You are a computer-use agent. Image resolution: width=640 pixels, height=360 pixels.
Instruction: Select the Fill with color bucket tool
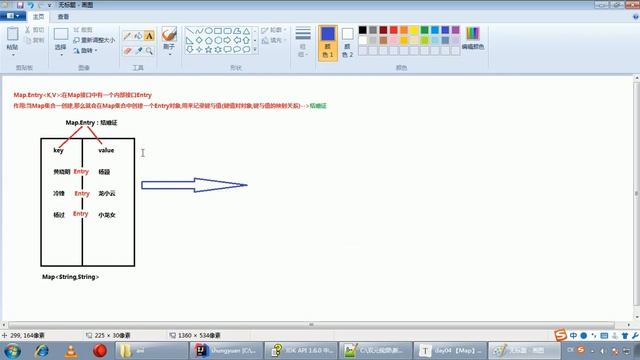(138, 36)
